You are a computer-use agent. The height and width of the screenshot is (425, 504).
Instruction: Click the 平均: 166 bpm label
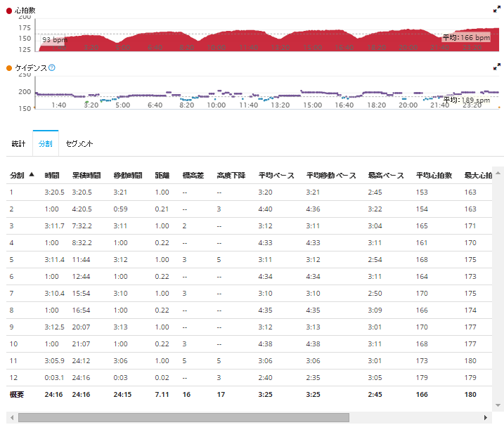coord(467,37)
